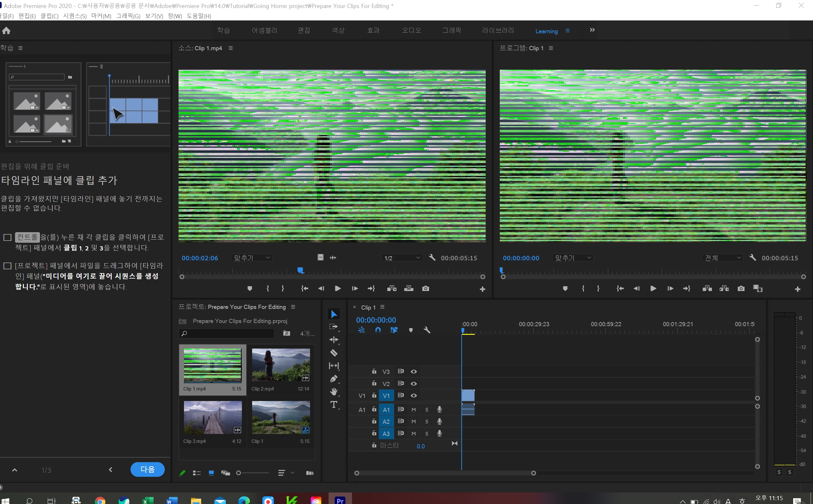Click the Ripple Edit tool
This screenshot has width=813, height=504.
click(x=334, y=340)
